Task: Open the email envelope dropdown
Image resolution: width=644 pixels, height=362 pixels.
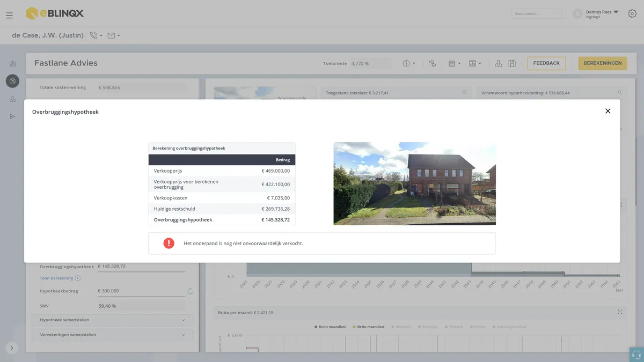Action: tap(114, 35)
